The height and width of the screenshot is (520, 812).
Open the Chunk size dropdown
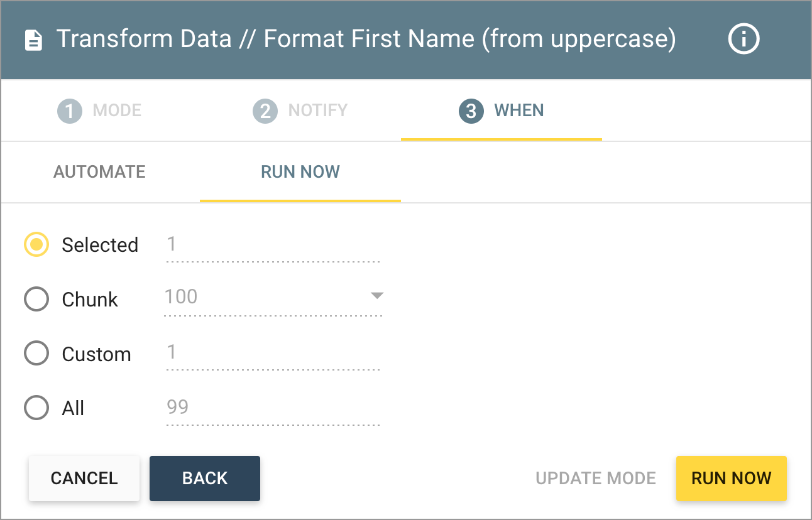(375, 295)
